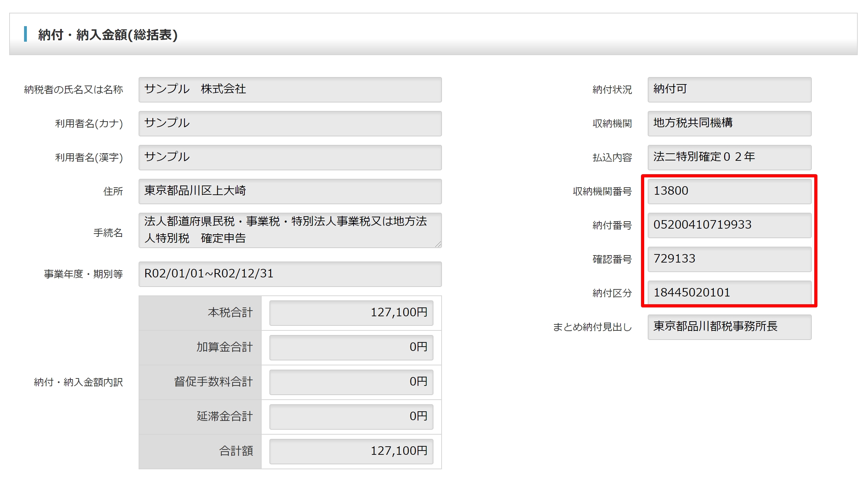Click the 納税者の氏名又は名称 field
The height and width of the screenshot is (488, 868).
tap(290, 90)
